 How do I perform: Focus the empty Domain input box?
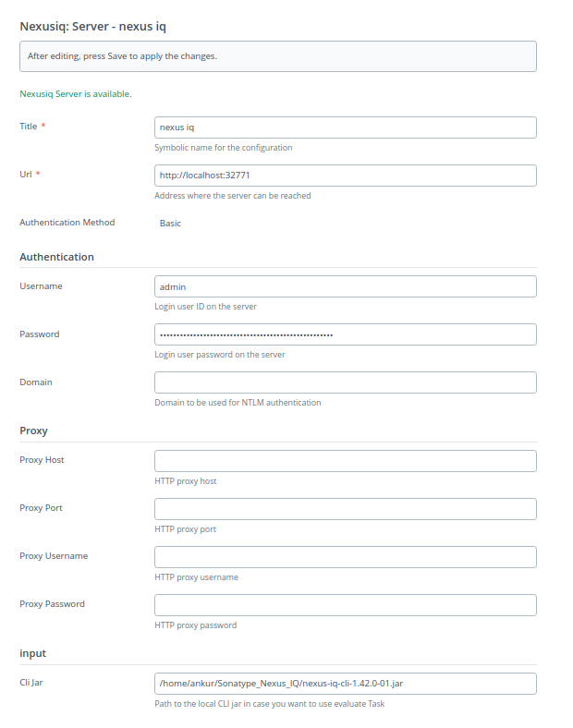(345, 382)
